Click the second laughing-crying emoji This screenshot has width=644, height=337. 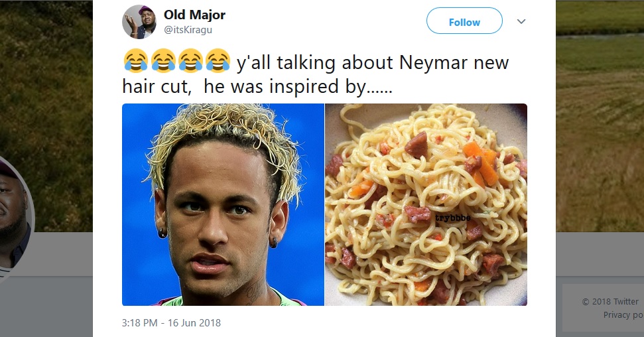coord(163,61)
